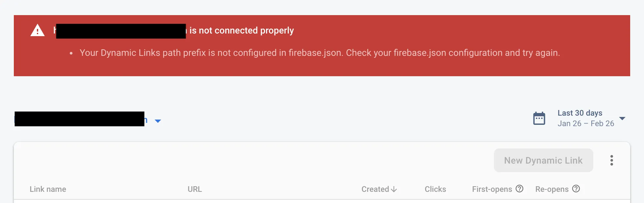The image size is (644, 203).
Task: Expand the URL prefix domain dropdown arrow
Action: [x=158, y=121]
